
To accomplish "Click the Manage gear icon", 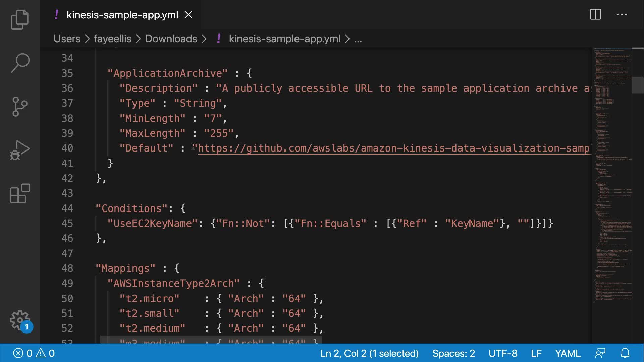I will [x=20, y=320].
